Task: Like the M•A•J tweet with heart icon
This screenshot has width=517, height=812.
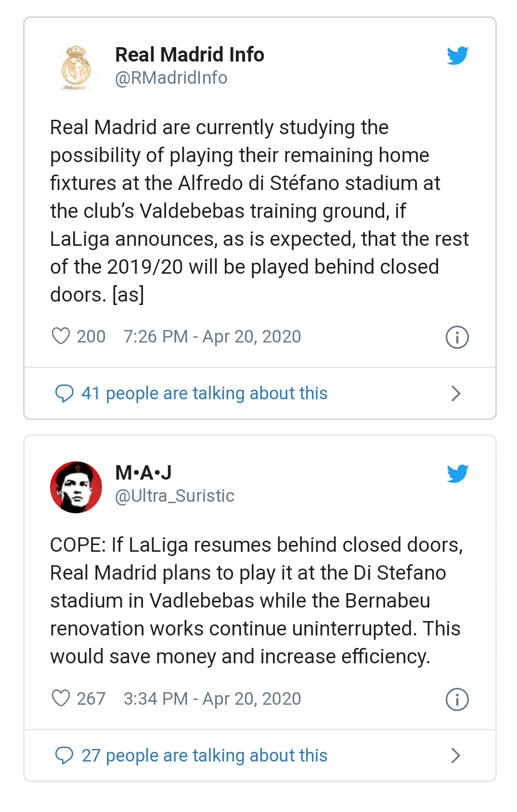Action: [x=61, y=698]
